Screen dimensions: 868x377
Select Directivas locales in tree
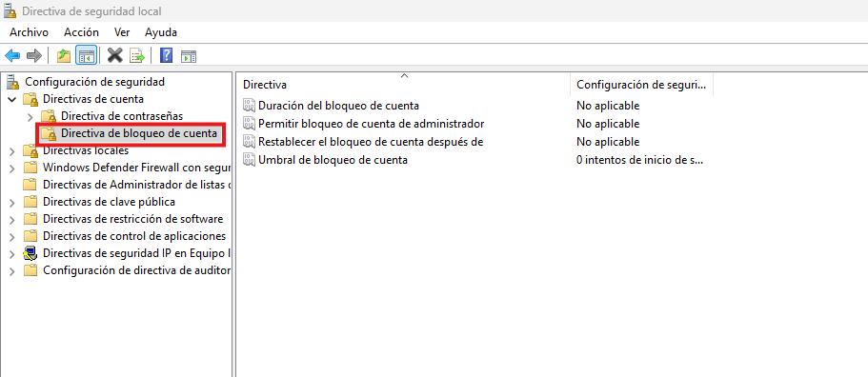(x=86, y=150)
